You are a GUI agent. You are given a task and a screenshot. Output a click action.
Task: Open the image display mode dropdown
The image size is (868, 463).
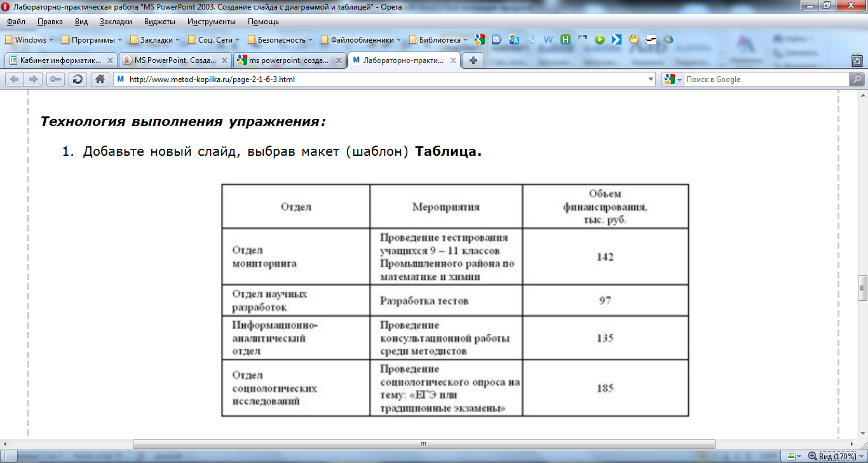pyautogui.click(x=794, y=457)
